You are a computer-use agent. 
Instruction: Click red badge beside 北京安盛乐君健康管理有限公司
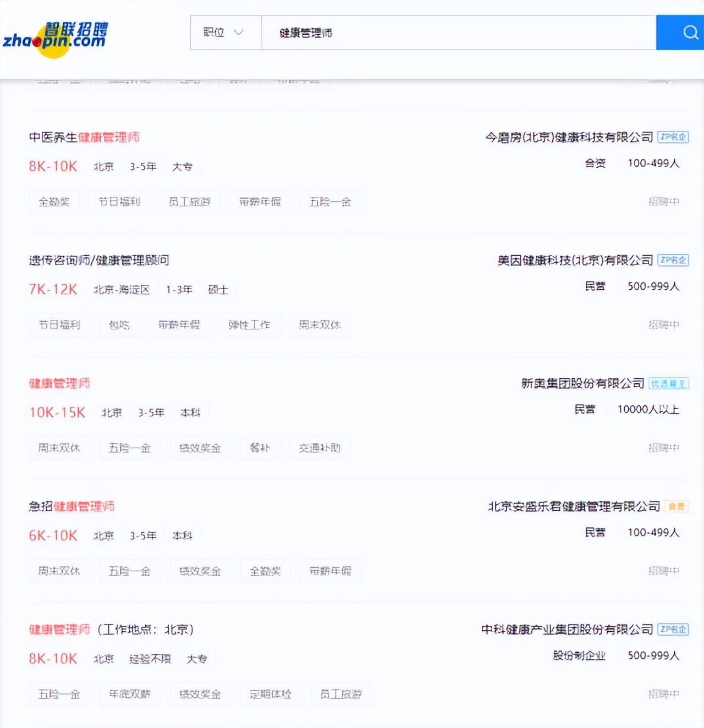[x=678, y=506]
